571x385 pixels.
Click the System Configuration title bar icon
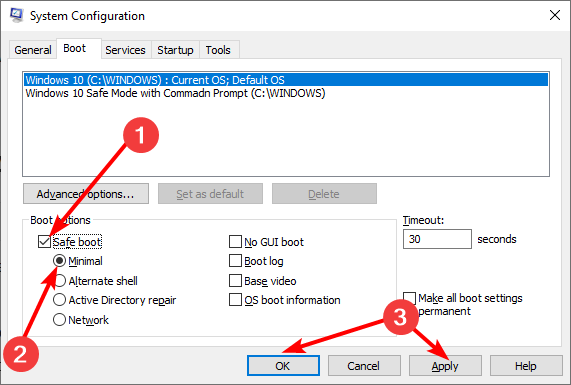coord(16,15)
